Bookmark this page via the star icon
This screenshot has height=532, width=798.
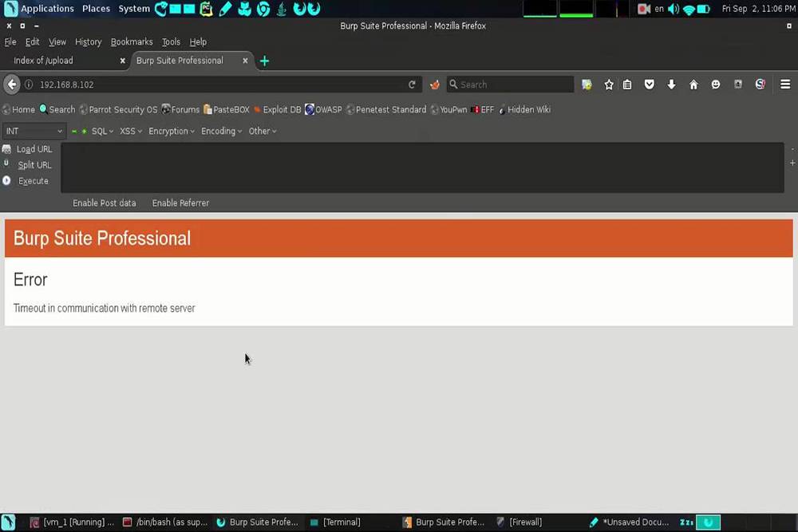pyautogui.click(x=608, y=84)
